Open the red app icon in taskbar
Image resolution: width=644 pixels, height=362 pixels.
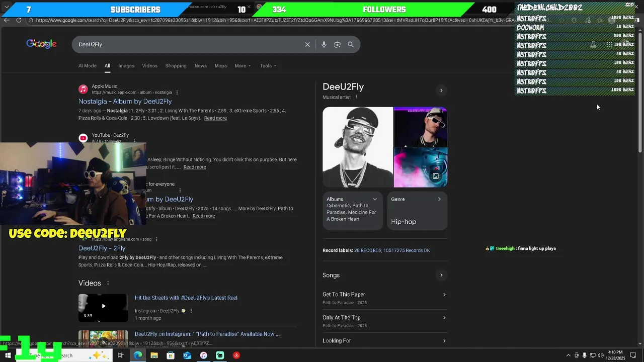[236, 355]
